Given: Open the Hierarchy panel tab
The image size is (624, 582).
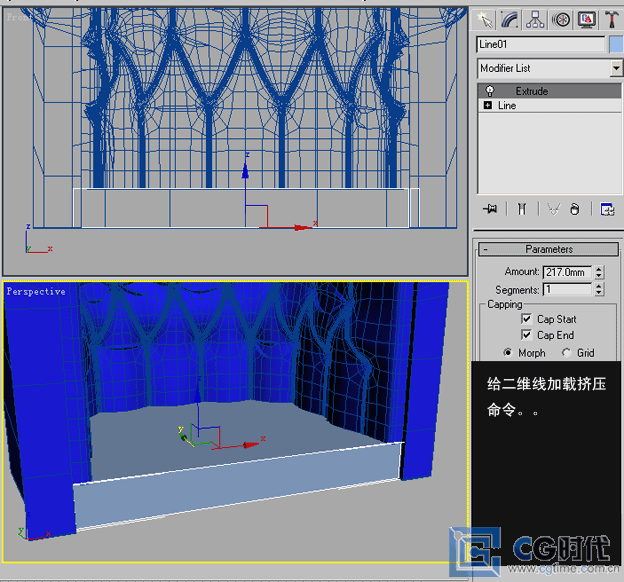Looking at the screenshot, I should 535,20.
